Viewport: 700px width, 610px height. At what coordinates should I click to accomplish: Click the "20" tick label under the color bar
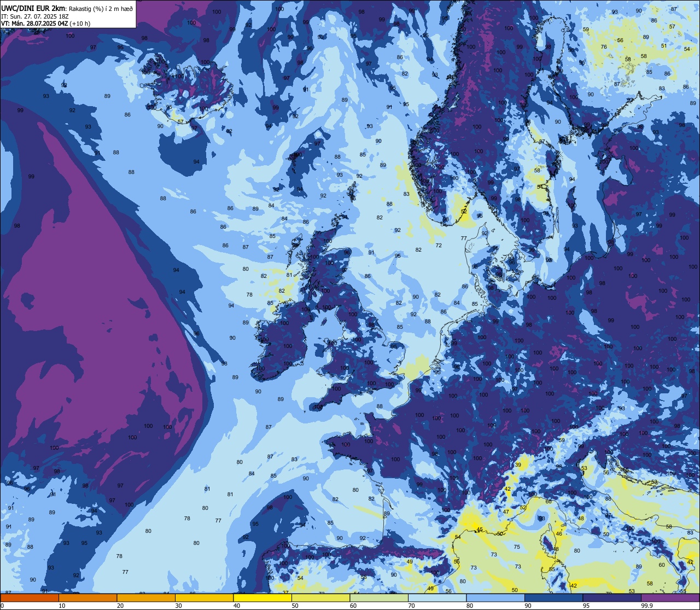(x=120, y=606)
